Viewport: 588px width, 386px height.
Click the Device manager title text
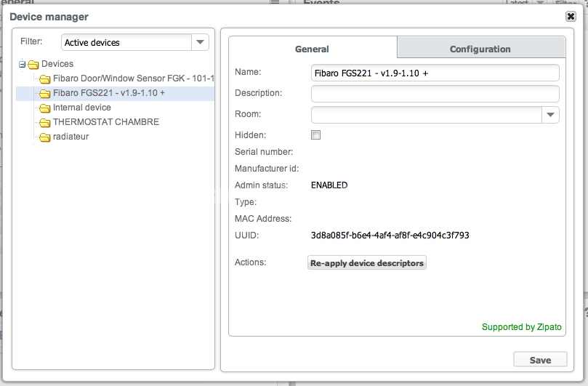click(49, 17)
